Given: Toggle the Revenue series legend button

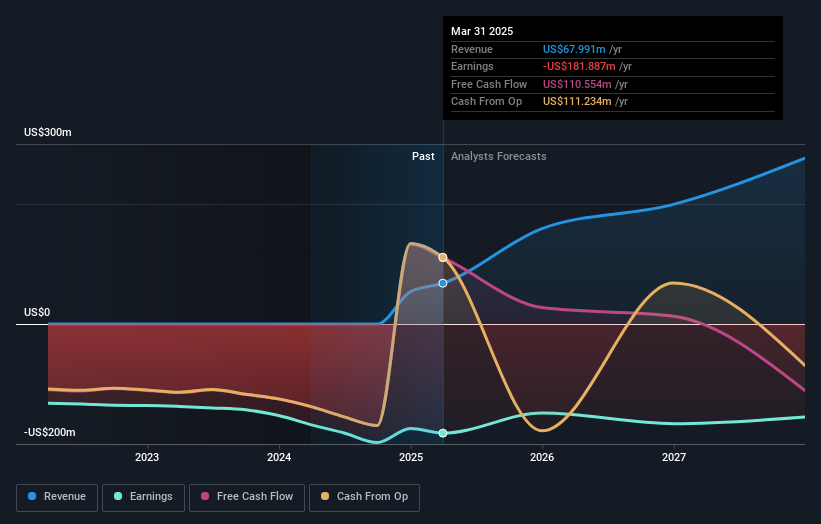Looking at the screenshot, I should click(x=57, y=497).
